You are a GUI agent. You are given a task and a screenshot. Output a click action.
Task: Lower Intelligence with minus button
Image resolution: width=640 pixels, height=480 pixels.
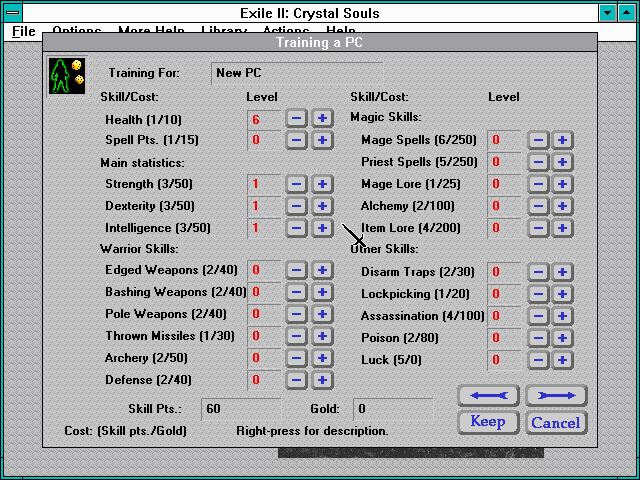click(296, 228)
